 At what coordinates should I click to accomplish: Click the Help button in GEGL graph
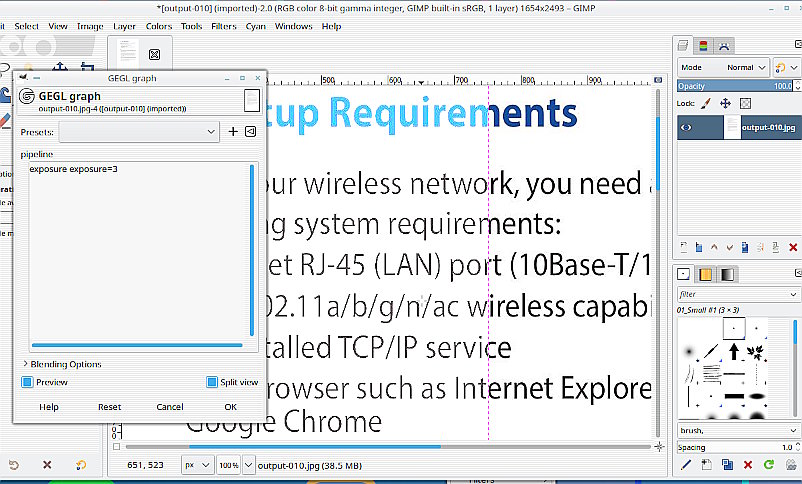pyautogui.click(x=49, y=407)
